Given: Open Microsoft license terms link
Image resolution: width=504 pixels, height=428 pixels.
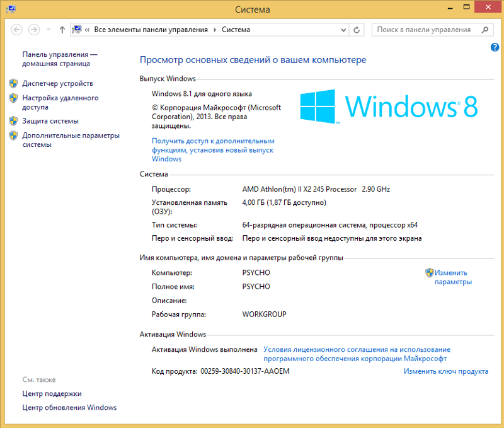Looking at the screenshot, I should 357,354.
